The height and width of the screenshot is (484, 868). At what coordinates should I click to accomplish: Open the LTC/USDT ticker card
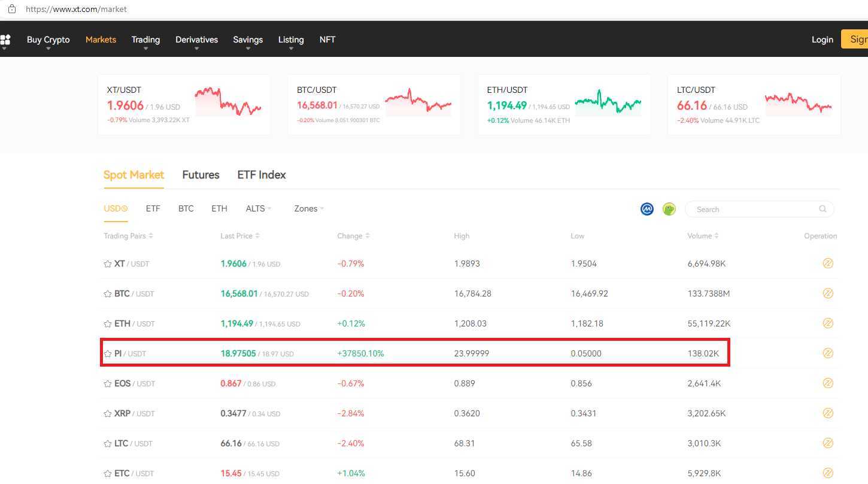coord(754,105)
